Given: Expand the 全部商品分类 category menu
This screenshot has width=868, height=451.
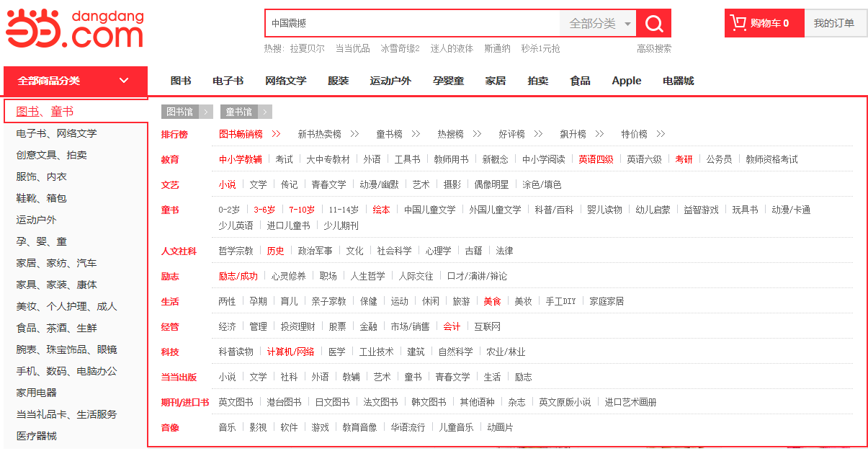Looking at the screenshot, I should click(75, 81).
